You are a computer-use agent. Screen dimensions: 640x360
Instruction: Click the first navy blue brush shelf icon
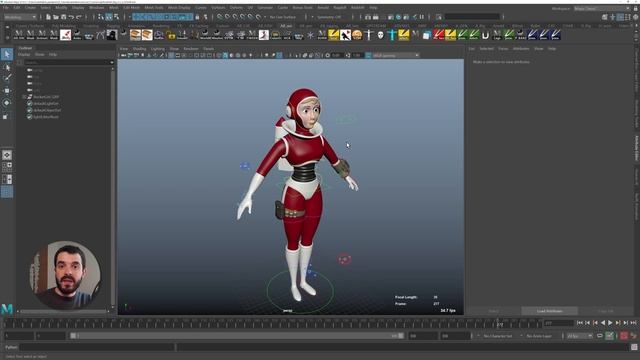[x=532, y=35]
